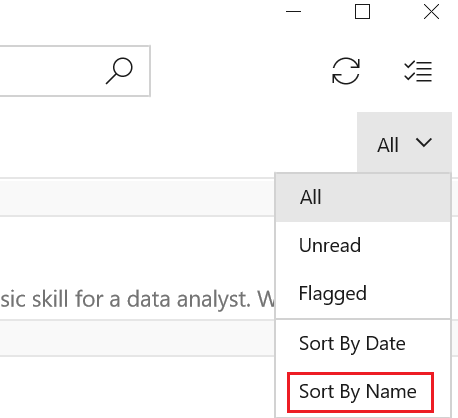Open the message mentioning data analyst
This screenshot has height=418, width=458.
137,268
